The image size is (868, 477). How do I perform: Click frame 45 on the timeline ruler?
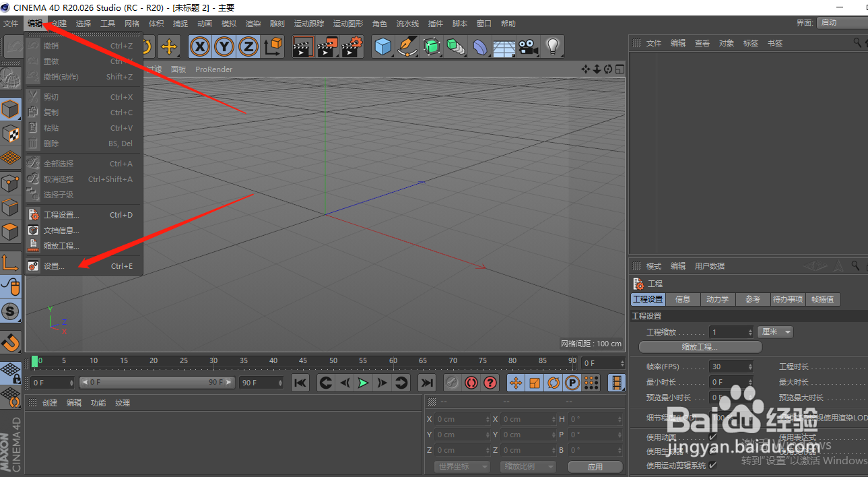coord(303,361)
